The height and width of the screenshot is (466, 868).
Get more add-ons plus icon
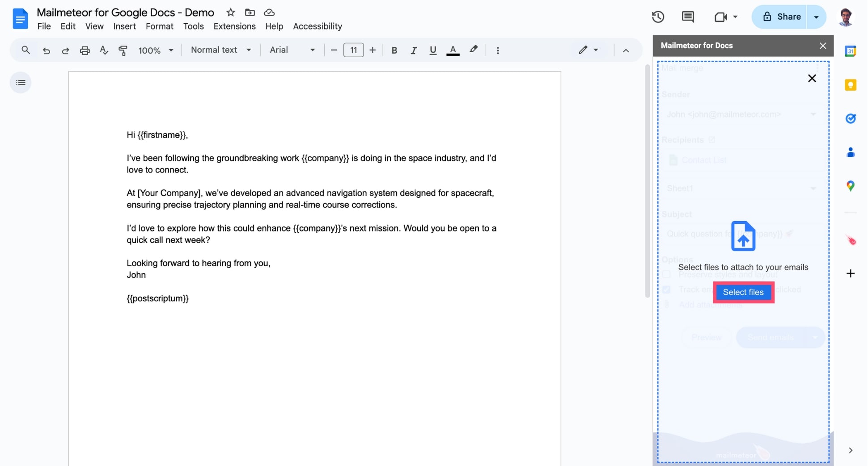point(850,273)
